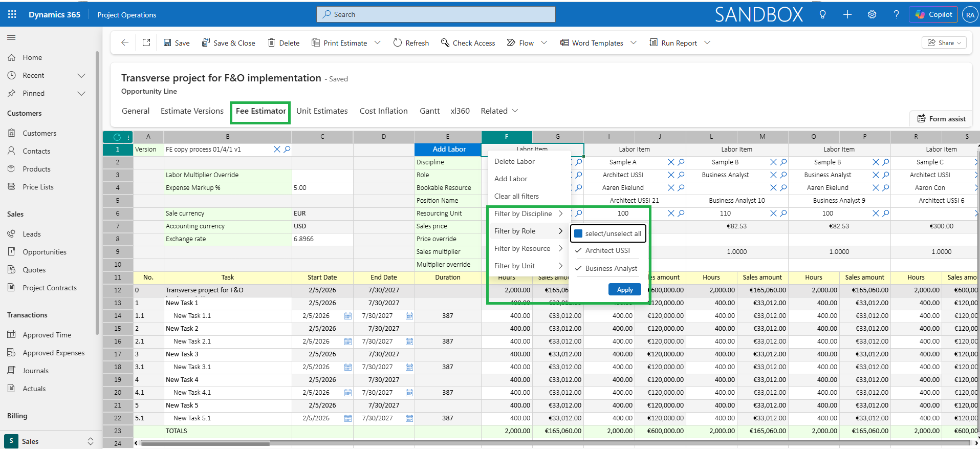980x449 pixels.
Task: Click the Save icon in command bar
Action: (167, 43)
